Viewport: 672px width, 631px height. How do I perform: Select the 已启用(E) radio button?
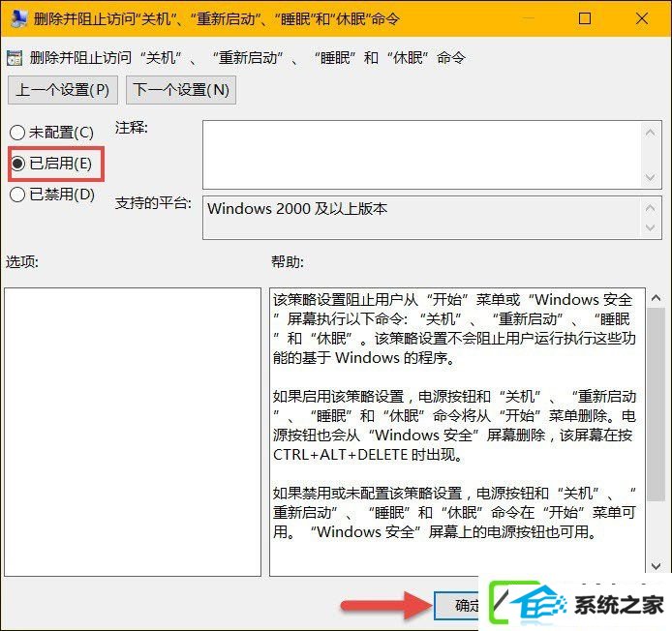(x=51, y=164)
